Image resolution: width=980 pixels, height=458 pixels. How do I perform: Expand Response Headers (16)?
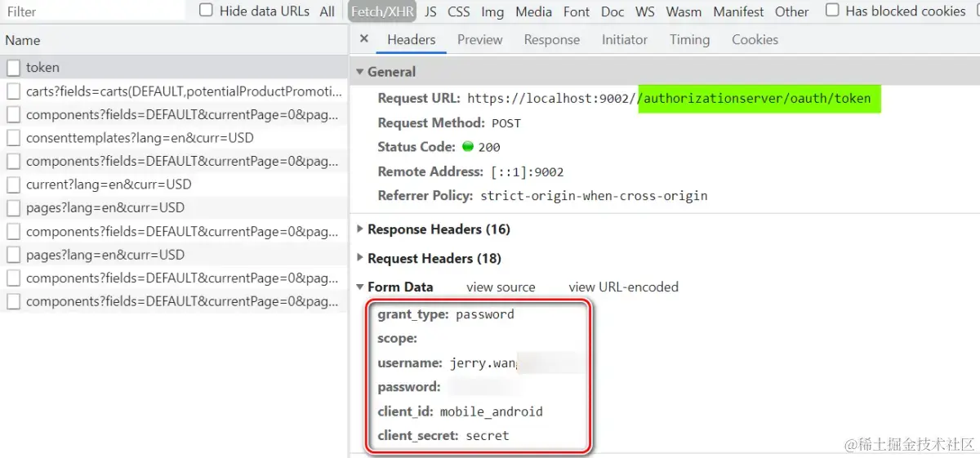[360, 229]
